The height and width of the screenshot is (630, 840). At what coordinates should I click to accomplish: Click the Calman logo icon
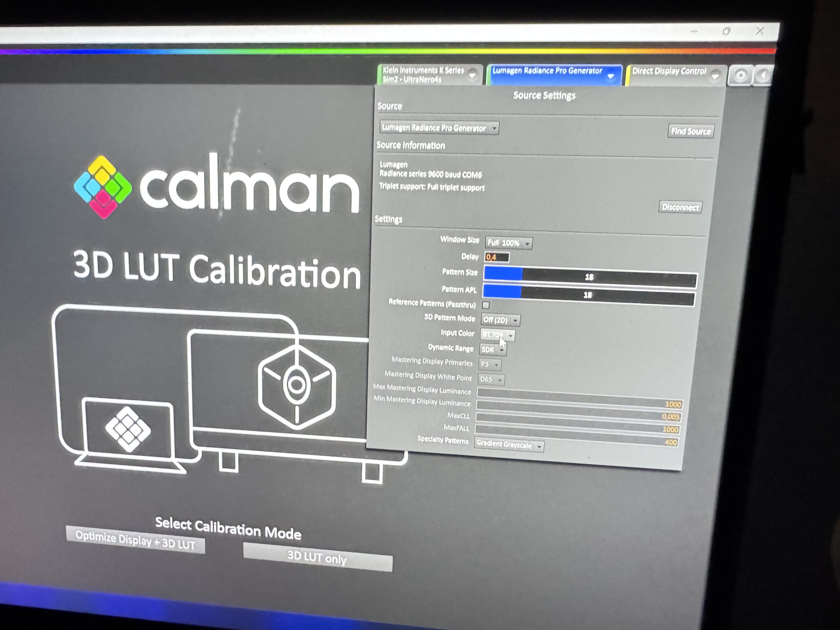click(x=103, y=187)
